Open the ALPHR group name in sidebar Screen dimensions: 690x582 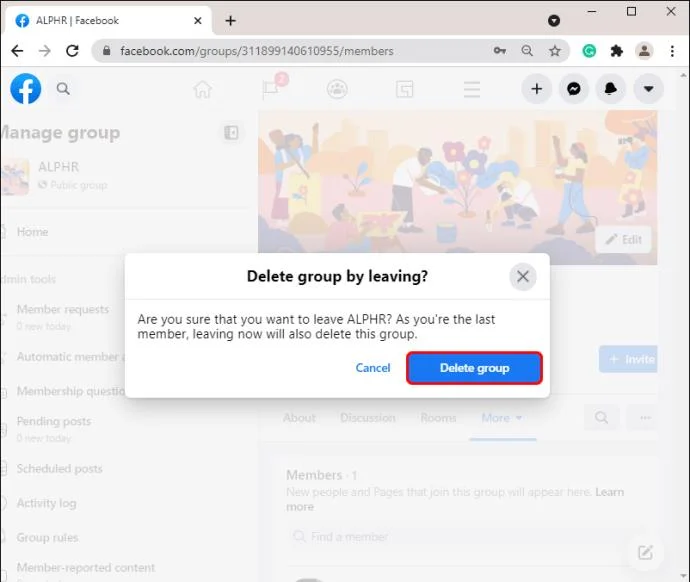59,167
